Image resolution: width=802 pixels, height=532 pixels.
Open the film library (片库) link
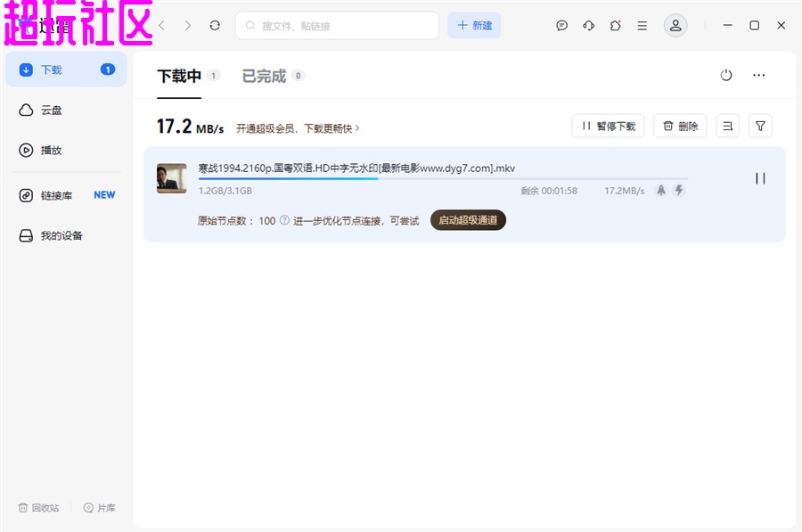tap(99, 507)
